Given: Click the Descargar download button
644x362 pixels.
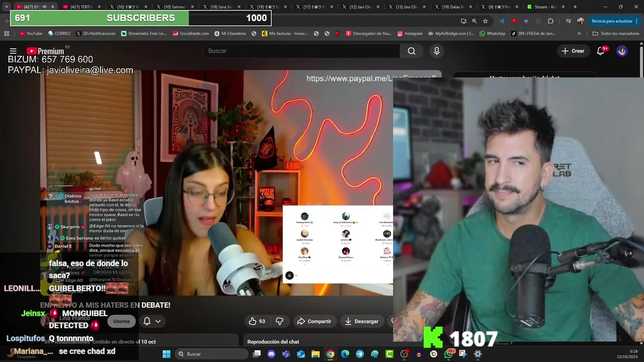Looking at the screenshot, I should [x=362, y=321].
